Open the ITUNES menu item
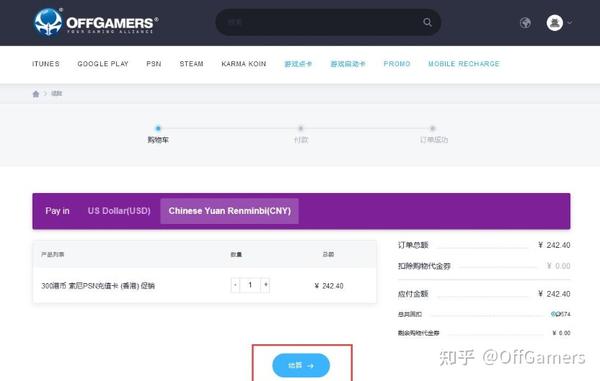Viewport: 600px width, 381px height. point(46,64)
